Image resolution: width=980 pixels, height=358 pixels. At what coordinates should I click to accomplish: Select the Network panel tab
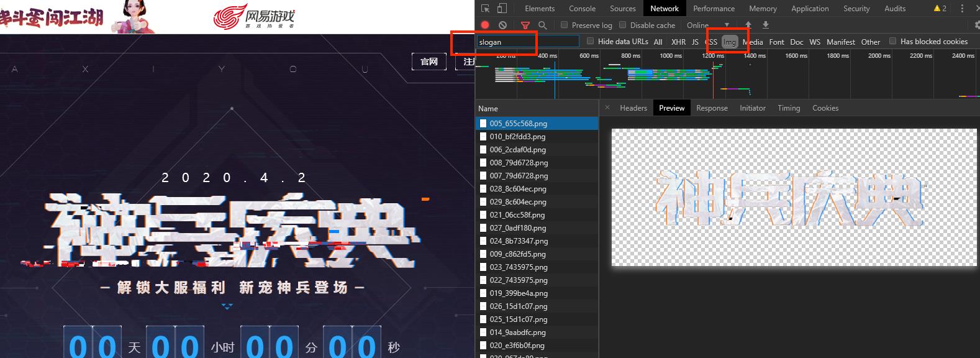665,9
